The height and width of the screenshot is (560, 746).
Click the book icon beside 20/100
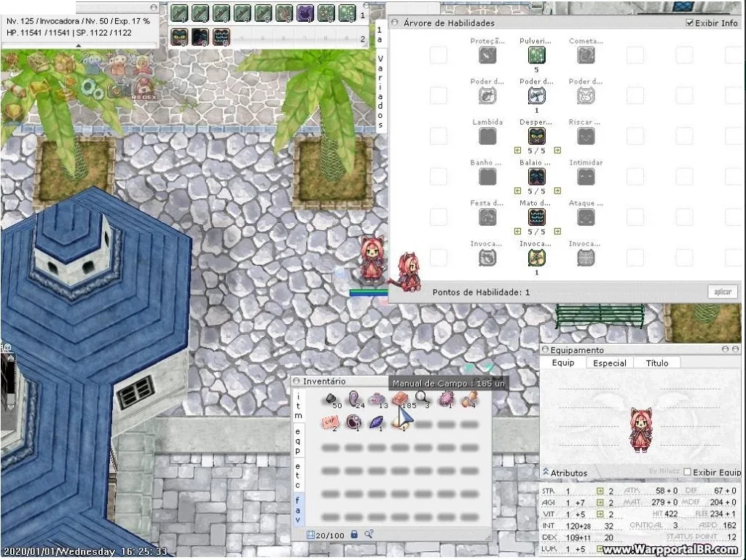tap(310, 535)
